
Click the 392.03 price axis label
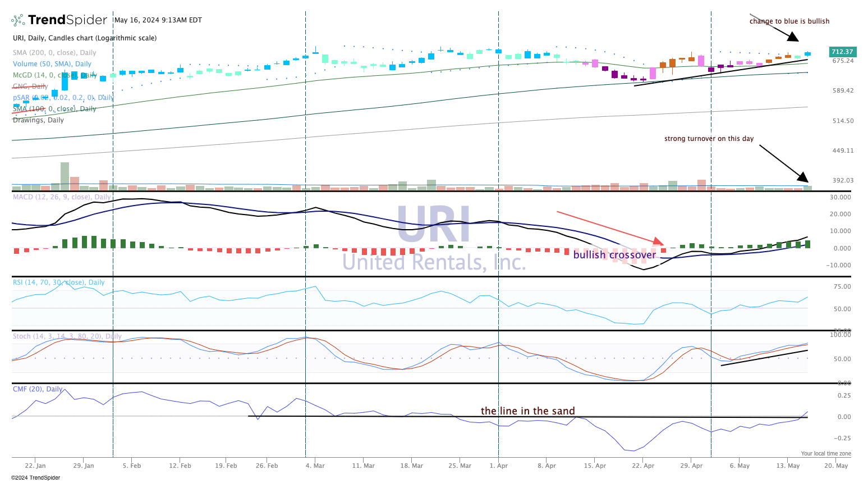(843, 180)
